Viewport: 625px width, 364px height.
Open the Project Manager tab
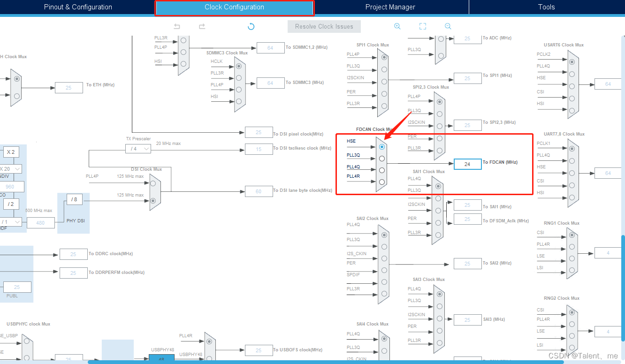[x=390, y=7]
